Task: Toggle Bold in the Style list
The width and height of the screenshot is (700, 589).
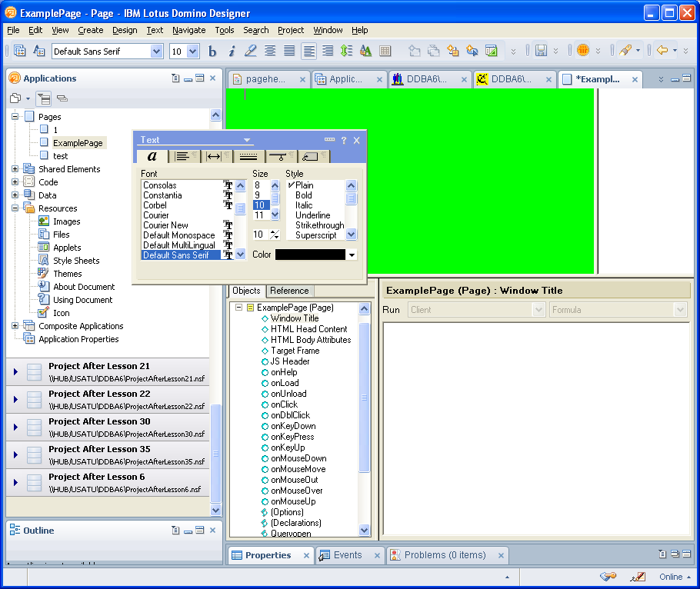Action: [304, 195]
